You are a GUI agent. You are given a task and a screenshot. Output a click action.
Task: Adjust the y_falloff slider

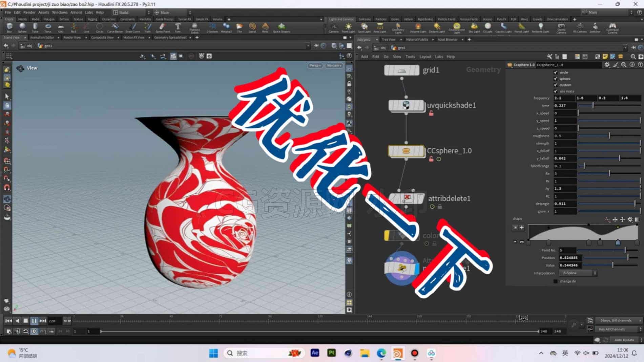[609, 158]
